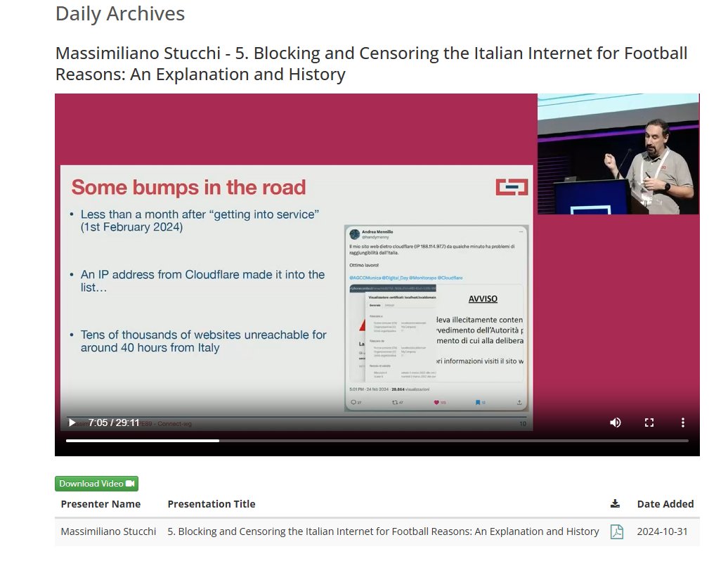This screenshot has width=728, height=561.
Task: Click the Presenter Name column header
Action: point(100,504)
